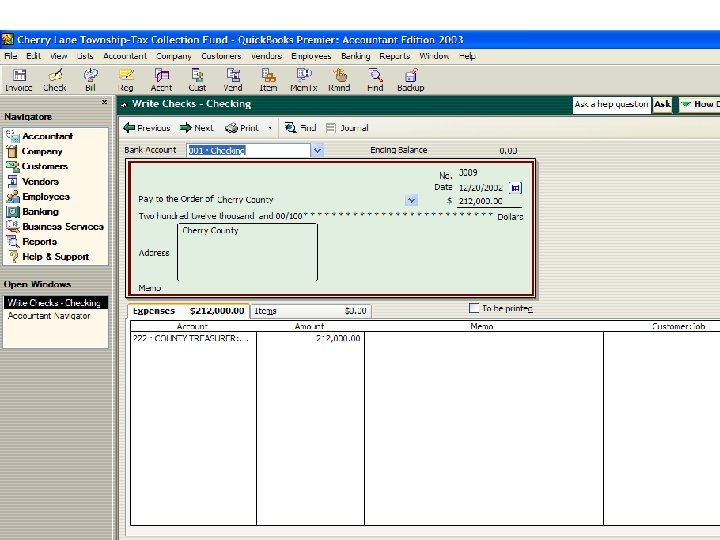The width and height of the screenshot is (720, 540).
Task: Open the Customers navigator
Action: (37, 166)
